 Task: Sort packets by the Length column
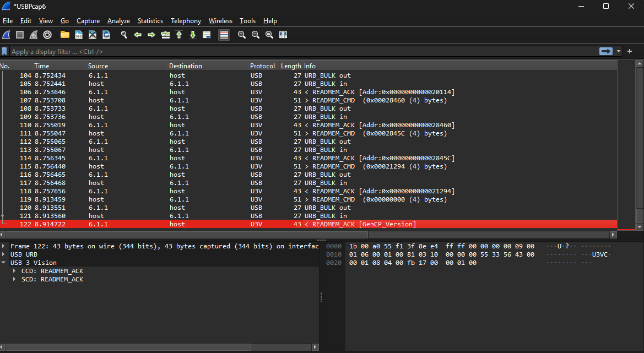(291, 66)
